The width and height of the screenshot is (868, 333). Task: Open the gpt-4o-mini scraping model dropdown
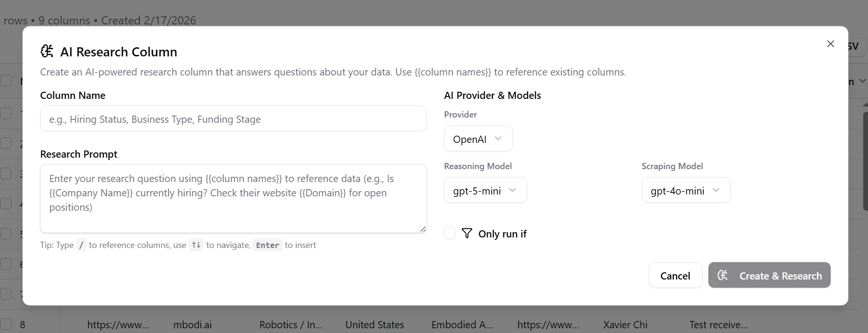pos(685,190)
